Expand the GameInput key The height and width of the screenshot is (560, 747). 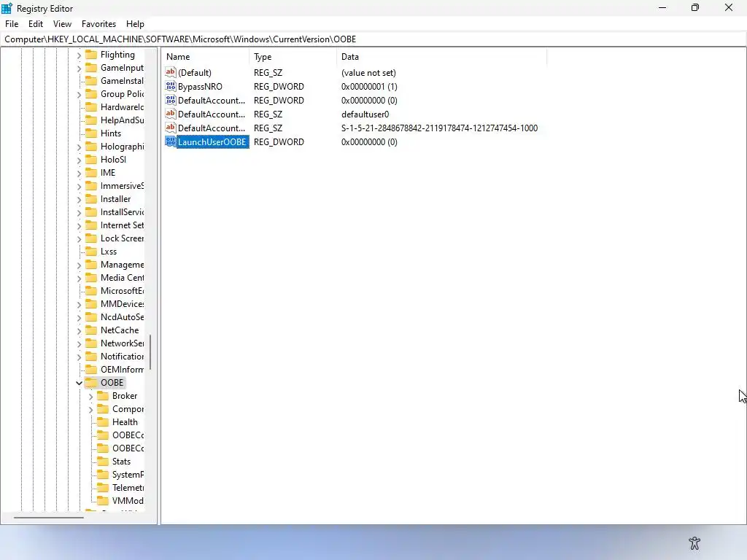tap(79, 69)
